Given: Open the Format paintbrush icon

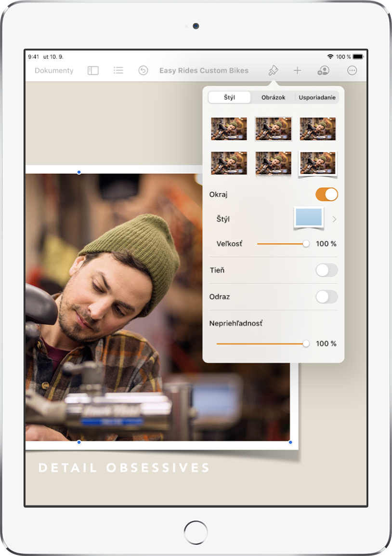Looking at the screenshot, I should 273,70.
